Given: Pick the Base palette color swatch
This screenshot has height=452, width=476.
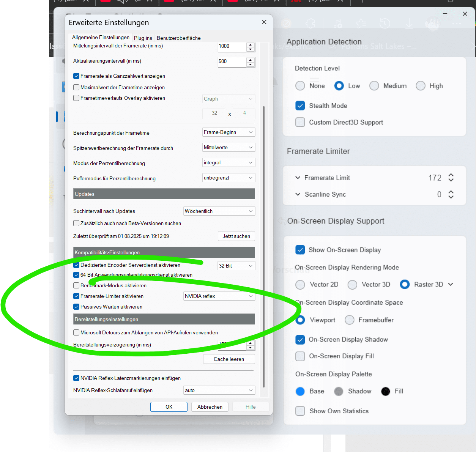Looking at the screenshot, I should coord(300,391).
